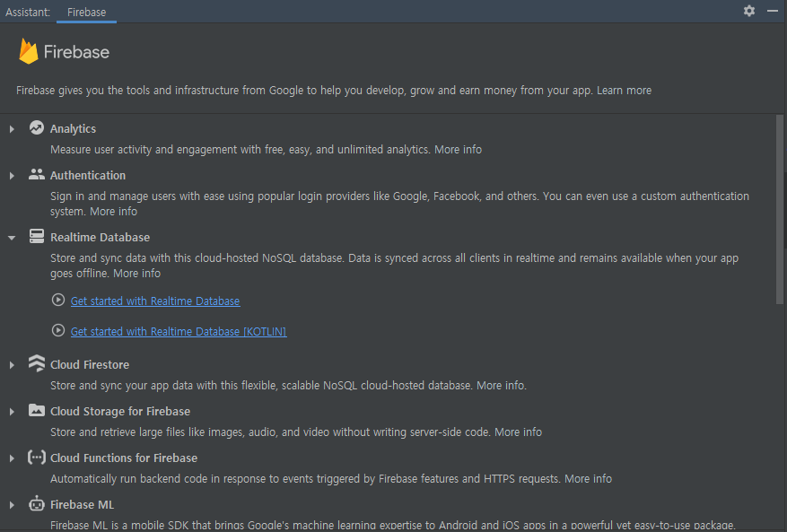
Task: Select the Realtime Database heading text
Action: [x=100, y=238]
